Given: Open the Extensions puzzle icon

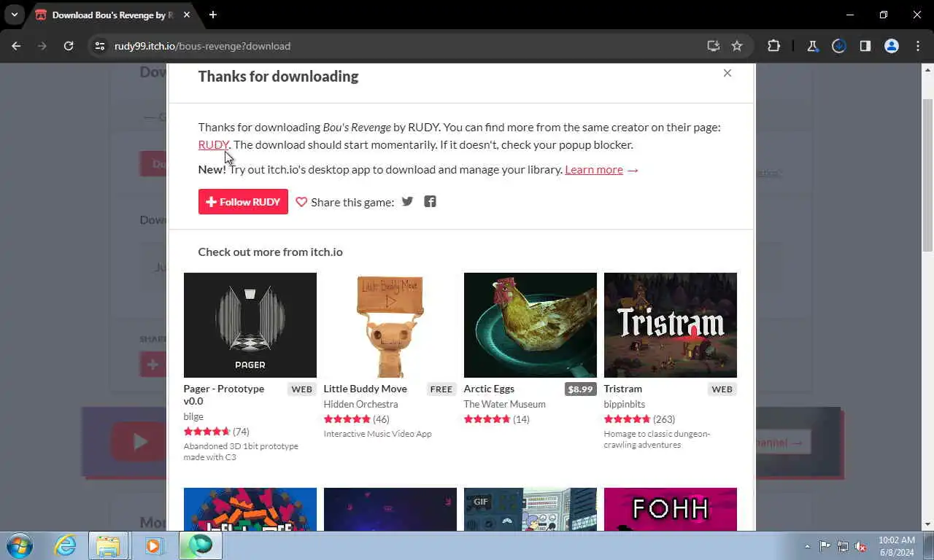Looking at the screenshot, I should point(773,46).
